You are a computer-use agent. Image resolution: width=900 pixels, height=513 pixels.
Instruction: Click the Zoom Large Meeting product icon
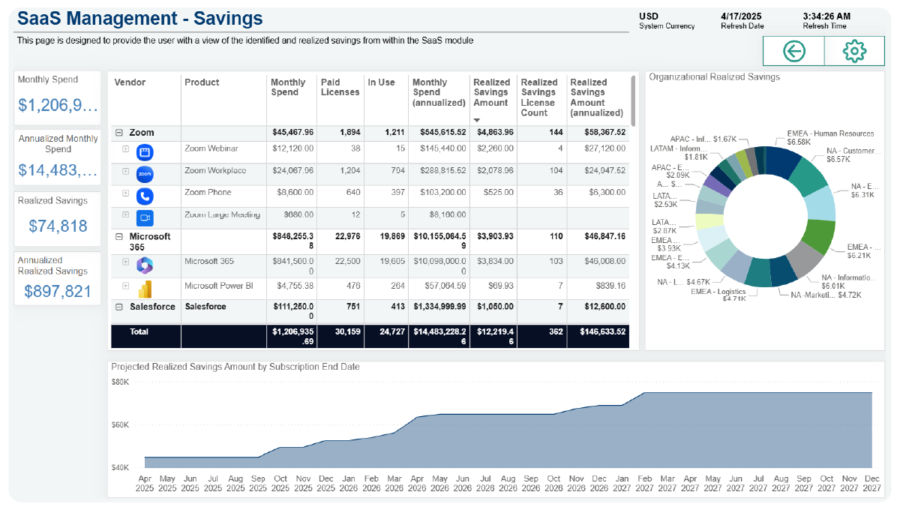pos(145,218)
